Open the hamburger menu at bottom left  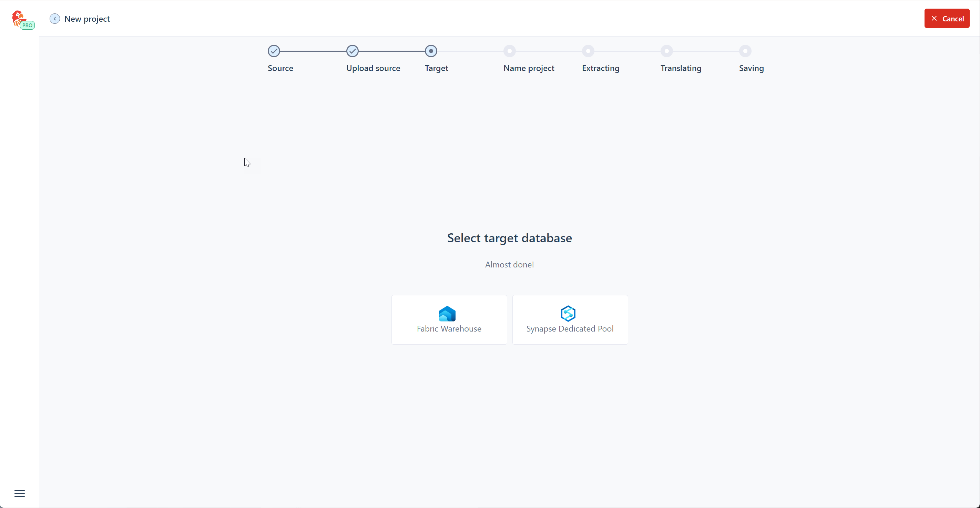(x=19, y=493)
